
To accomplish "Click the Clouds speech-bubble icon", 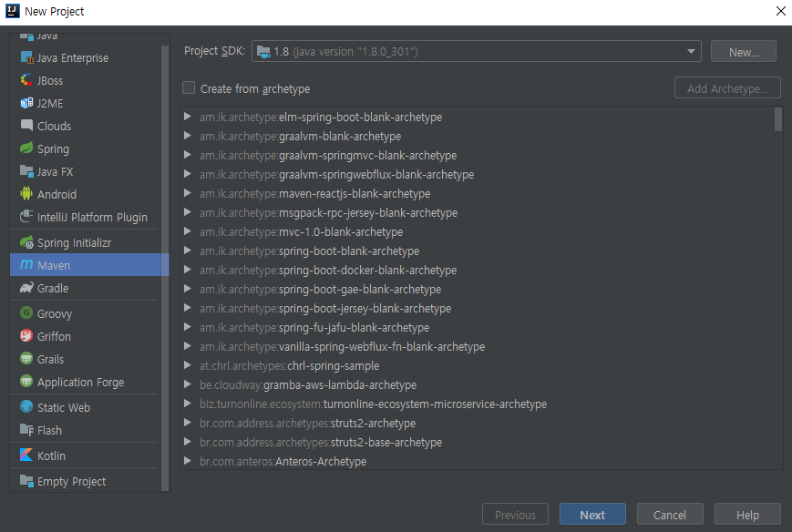I will coord(26,126).
